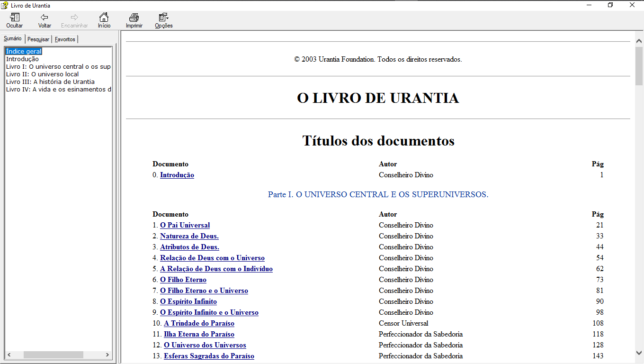Viewport: 644px width, 364px height.
Task: Select Livro I: O universo central entry
Action: pyautogui.click(x=58, y=67)
